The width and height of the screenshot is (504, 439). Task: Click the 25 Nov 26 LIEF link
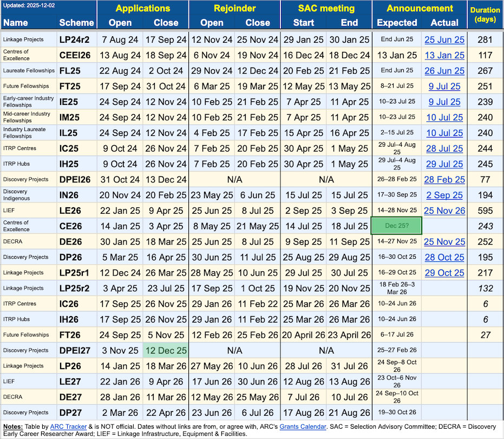pyautogui.click(x=444, y=211)
